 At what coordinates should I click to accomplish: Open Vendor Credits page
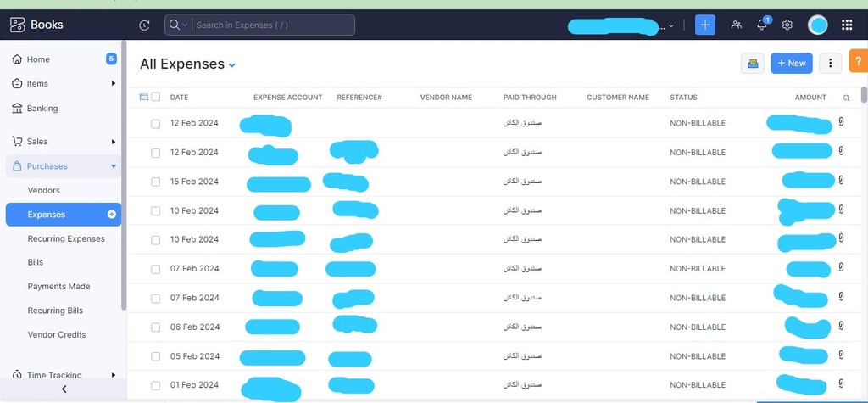(x=57, y=335)
